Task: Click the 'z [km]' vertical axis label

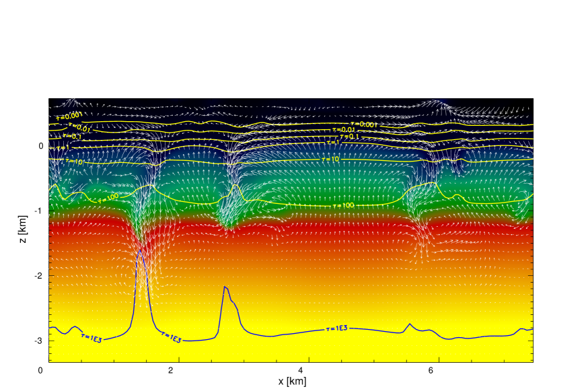Action: pyautogui.click(x=23, y=229)
